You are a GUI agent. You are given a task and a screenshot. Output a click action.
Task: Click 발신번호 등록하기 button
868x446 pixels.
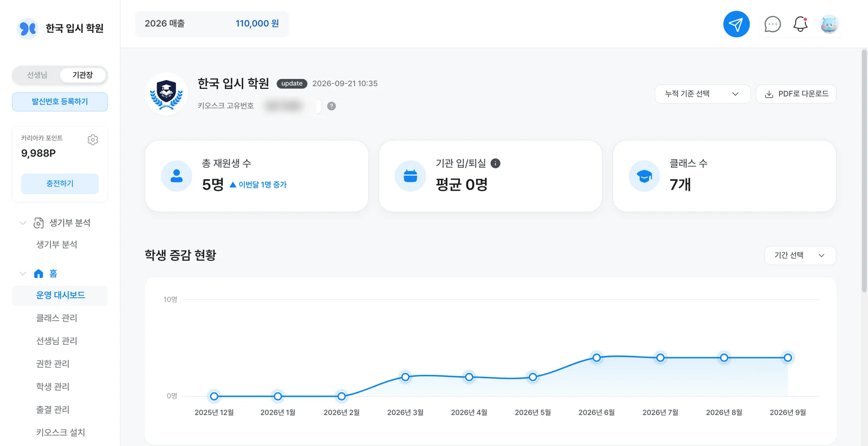60,102
